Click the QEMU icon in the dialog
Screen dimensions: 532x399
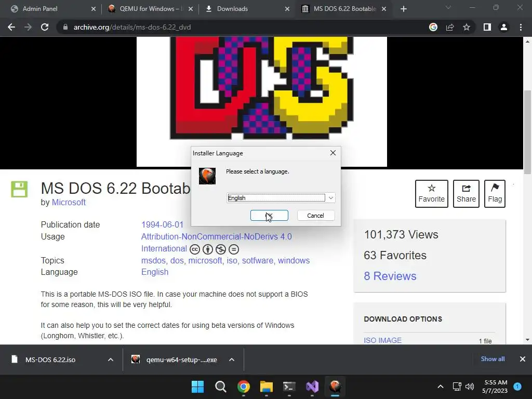click(x=207, y=176)
